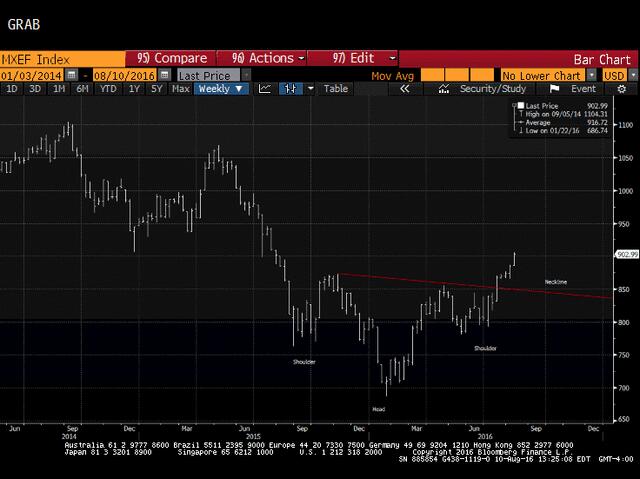
Task: Select the YTD time range
Action: tap(109, 89)
